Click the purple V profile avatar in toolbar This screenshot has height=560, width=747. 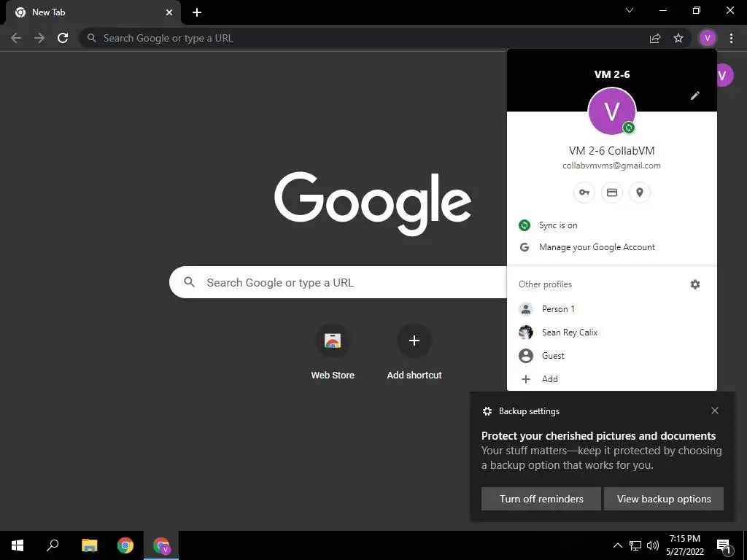pyautogui.click(x=708, y=38)
